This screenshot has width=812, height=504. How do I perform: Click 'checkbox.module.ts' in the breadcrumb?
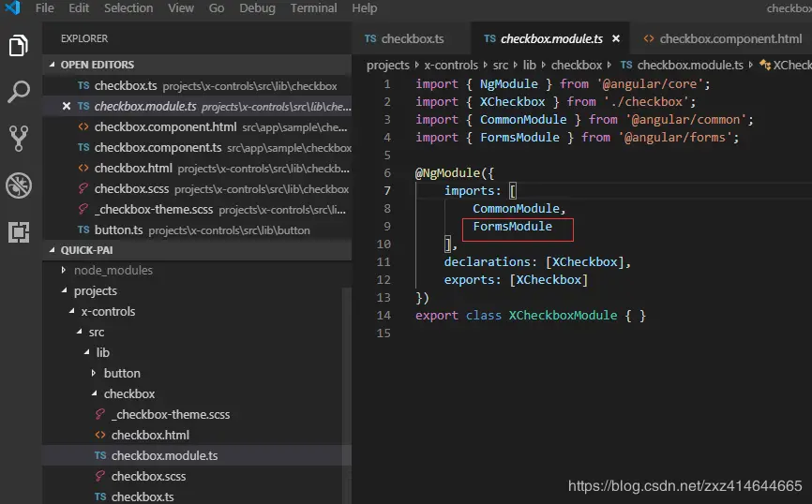tap(690, 66)
